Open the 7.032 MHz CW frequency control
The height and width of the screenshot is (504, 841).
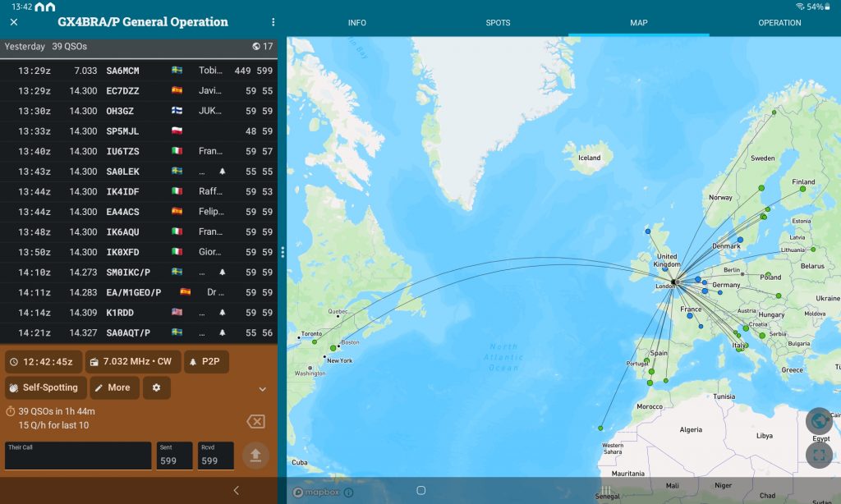pyautogui.click(x=131, y=362)
